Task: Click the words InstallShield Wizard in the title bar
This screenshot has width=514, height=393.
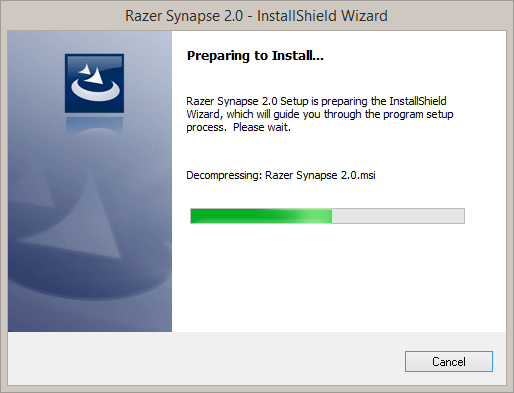Action: click(322, 16)
